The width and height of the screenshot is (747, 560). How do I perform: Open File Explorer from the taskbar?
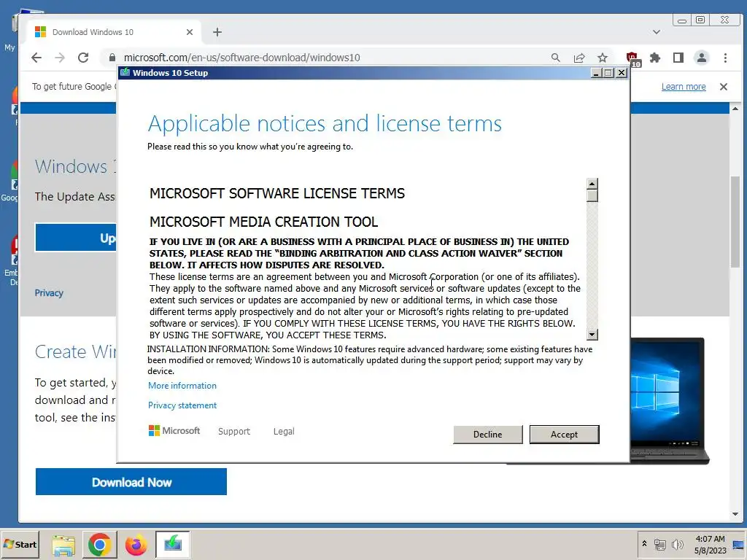click(x=63, y=545)
